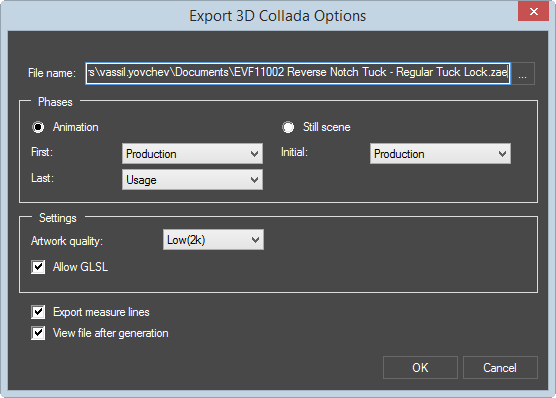
Task: Close the Export 3D Collada Options dialog
Action: click(x=533, y=12)
